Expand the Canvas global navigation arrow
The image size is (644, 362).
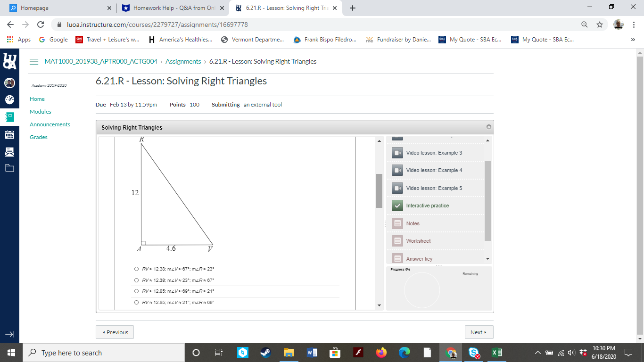(x=9, y=334)
